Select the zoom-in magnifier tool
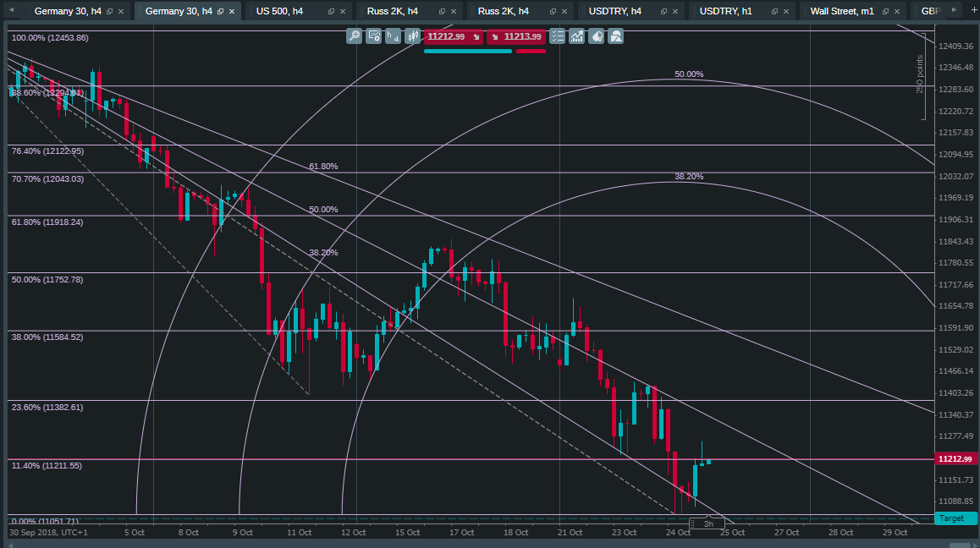Image resolution: width=980 pixels, height=548 pixels. pyautogui.click(x=354, y=36)
